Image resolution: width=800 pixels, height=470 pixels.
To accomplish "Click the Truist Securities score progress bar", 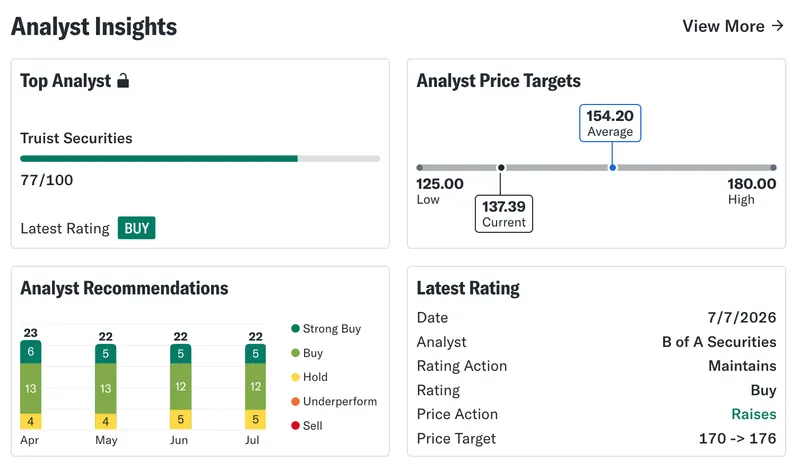I will pos(200,159).
